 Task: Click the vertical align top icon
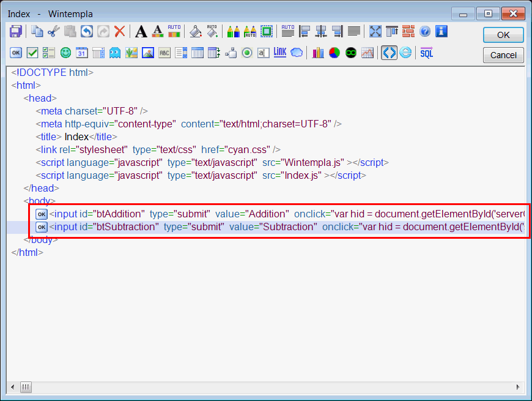pos(392,32)
